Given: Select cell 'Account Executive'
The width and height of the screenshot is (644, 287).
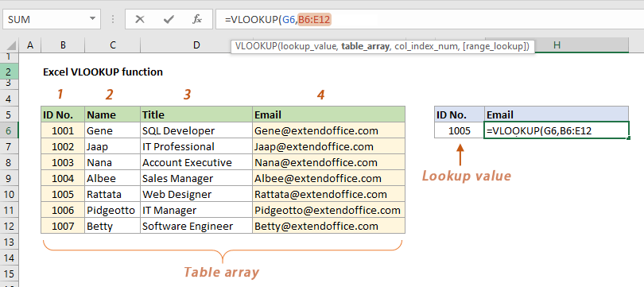Looking at the screenshot, I should [196, 163].
